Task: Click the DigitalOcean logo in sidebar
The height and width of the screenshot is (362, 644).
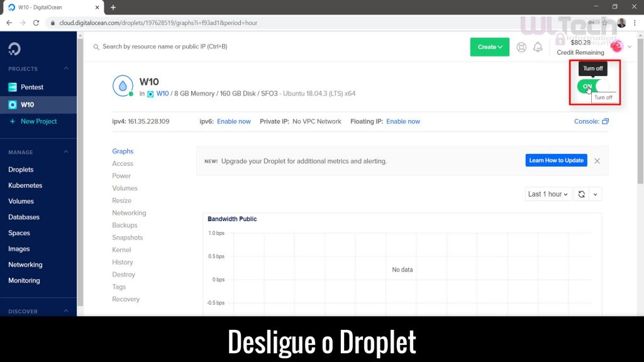Action: point(14,49)
